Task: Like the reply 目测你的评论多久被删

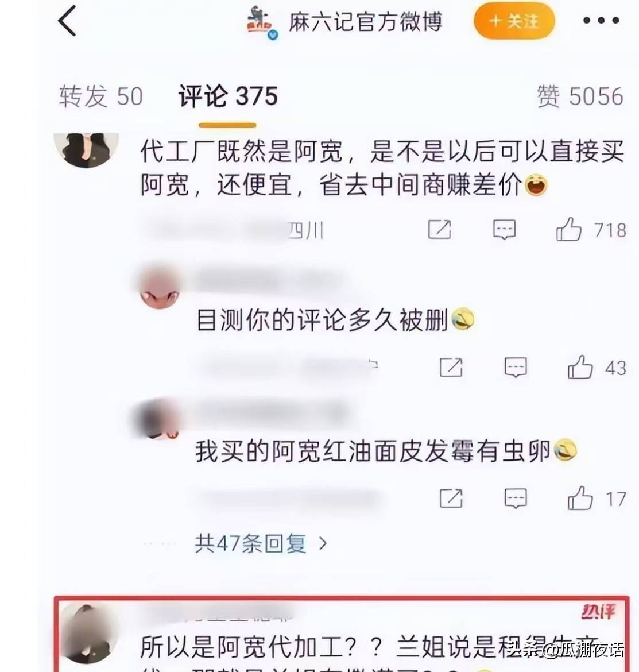Action: point(580,367)
